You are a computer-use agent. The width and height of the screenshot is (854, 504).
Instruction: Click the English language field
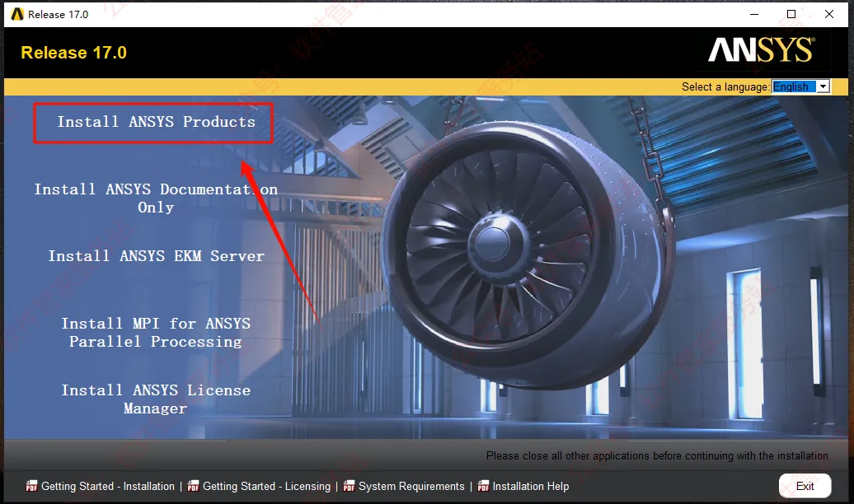click(794, 86)
